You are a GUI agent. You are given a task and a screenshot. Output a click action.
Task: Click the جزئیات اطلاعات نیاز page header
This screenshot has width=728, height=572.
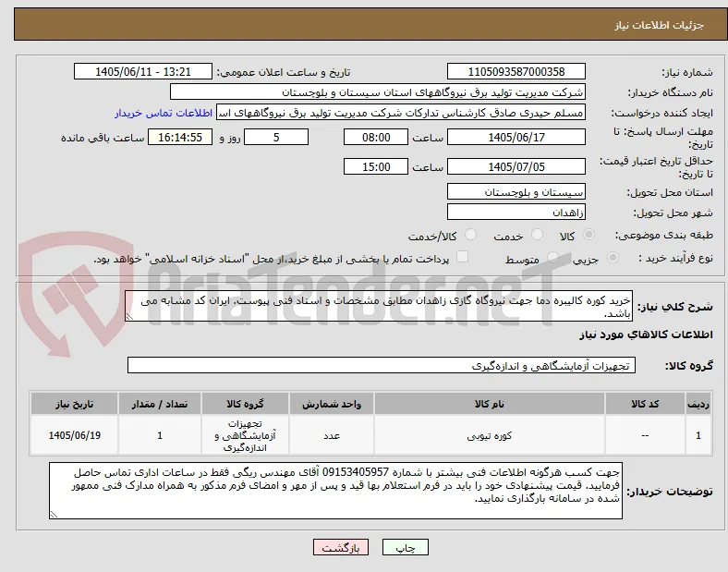pos(660,25)
